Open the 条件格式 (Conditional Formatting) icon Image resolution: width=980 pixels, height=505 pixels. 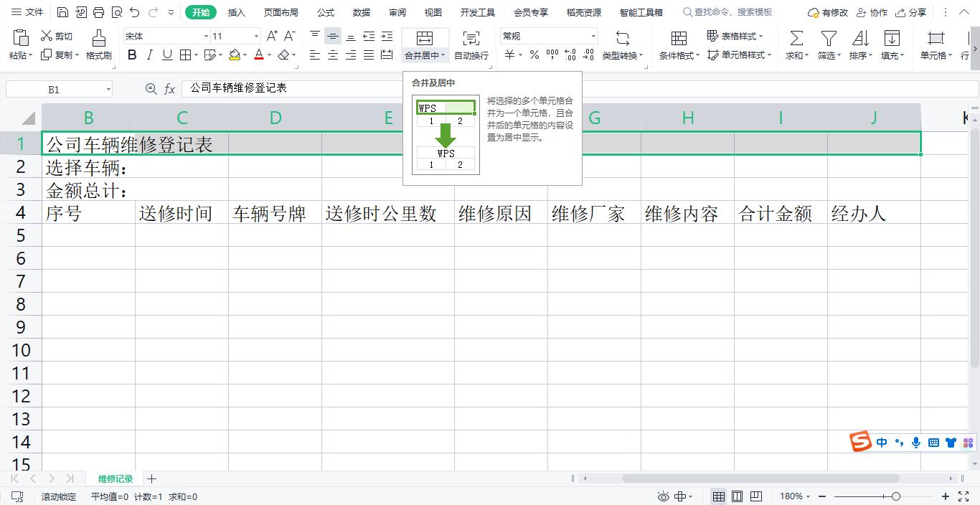(x=677, y=44)
